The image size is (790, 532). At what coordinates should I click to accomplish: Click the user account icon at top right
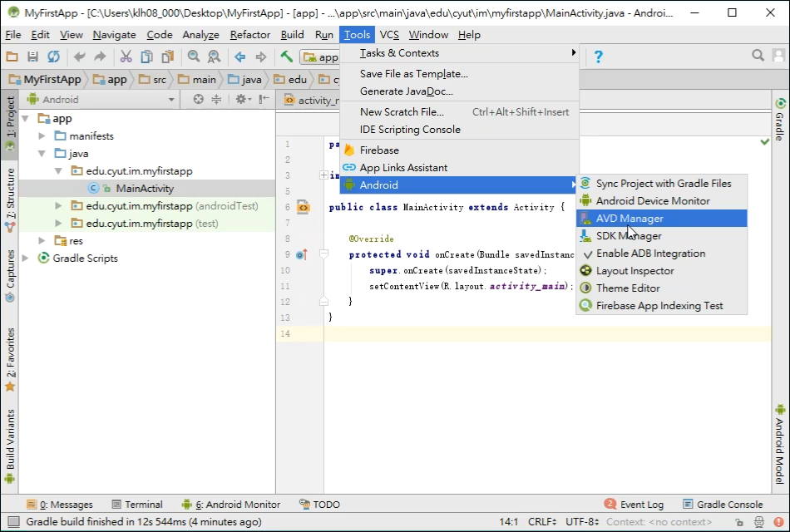click(779, 56)
